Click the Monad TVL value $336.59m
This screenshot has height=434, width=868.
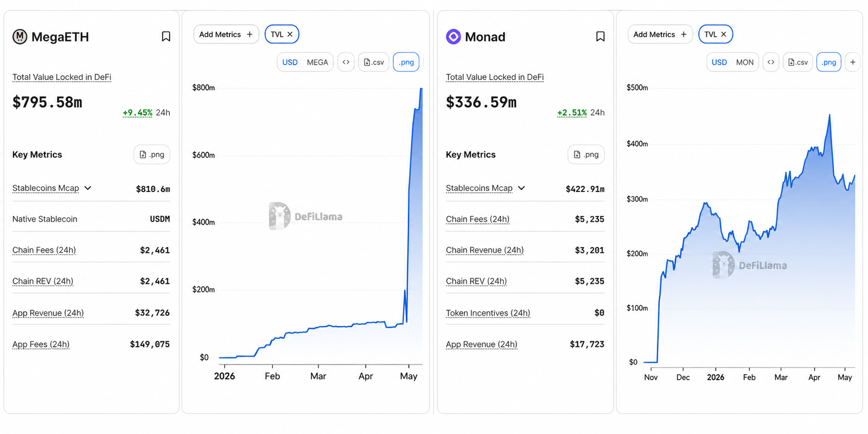pyautogui.click(x=481, y=102)
